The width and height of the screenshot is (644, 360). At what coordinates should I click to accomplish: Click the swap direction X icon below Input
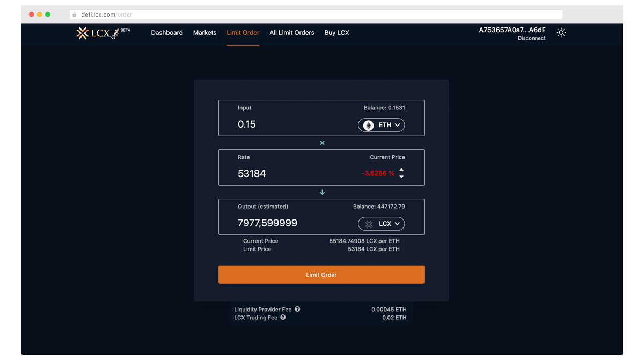coord(322,143)
